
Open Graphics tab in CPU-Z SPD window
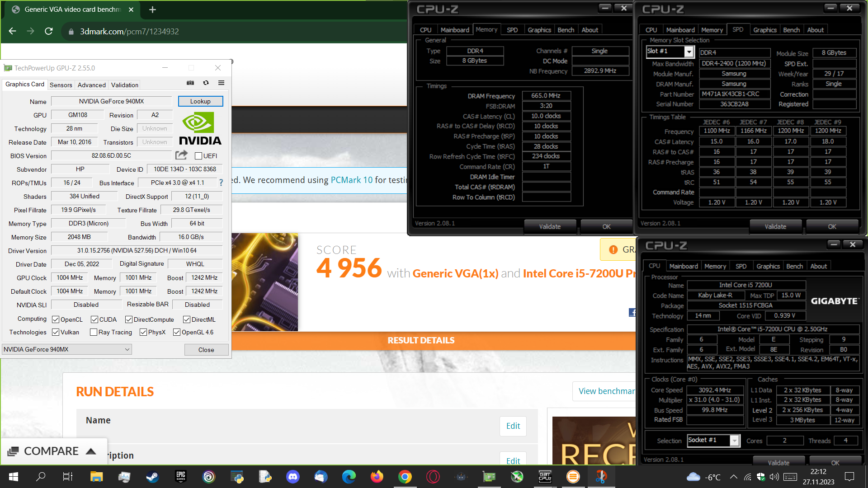pos(765,30)
